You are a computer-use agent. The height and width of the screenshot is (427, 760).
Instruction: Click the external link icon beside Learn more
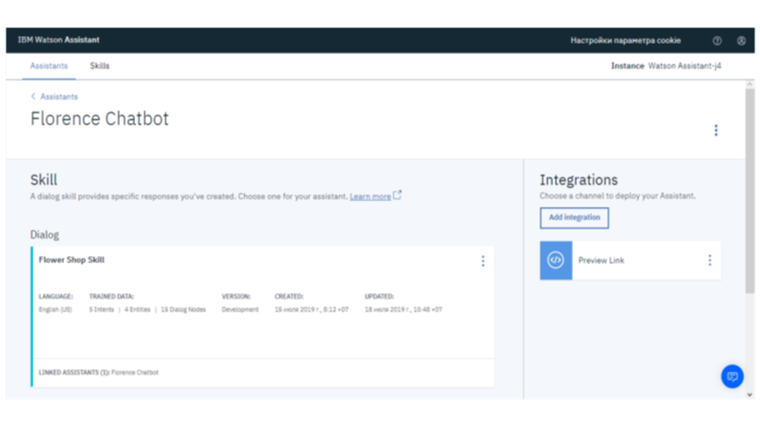pos(398,195)
